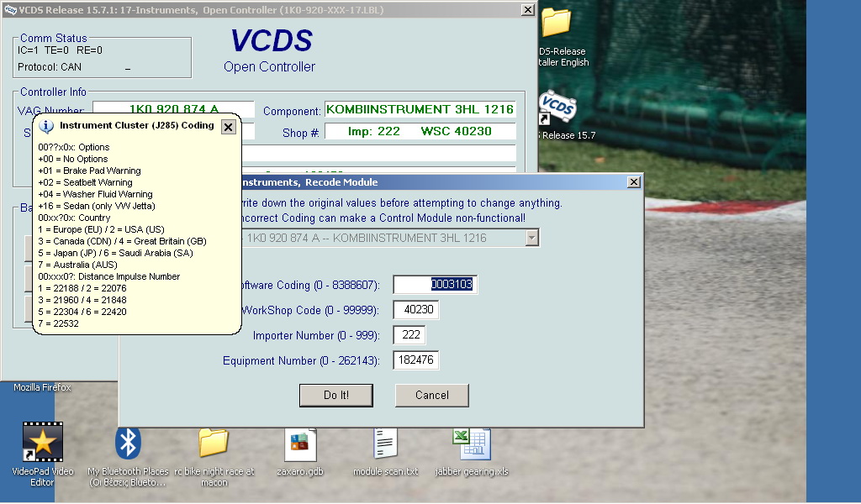861x504 pixels.
Task: Close the Instrument Cluster Coding tooltip
Action: coord(229,127)
